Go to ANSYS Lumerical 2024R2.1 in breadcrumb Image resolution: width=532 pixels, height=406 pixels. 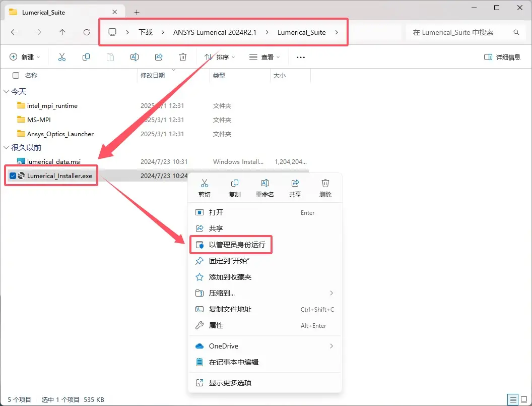(215, 32)
